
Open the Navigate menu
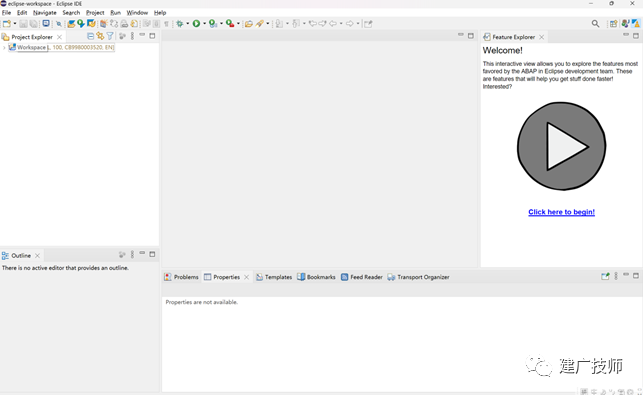45,13
